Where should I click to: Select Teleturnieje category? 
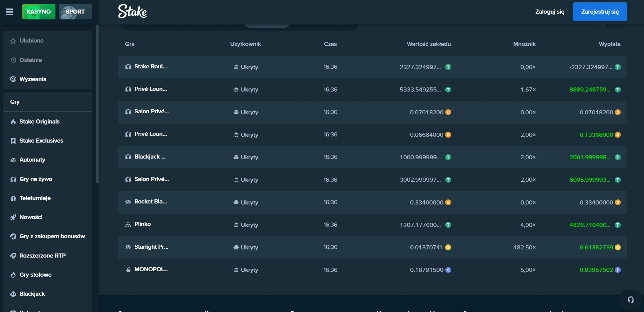(48, 198)
